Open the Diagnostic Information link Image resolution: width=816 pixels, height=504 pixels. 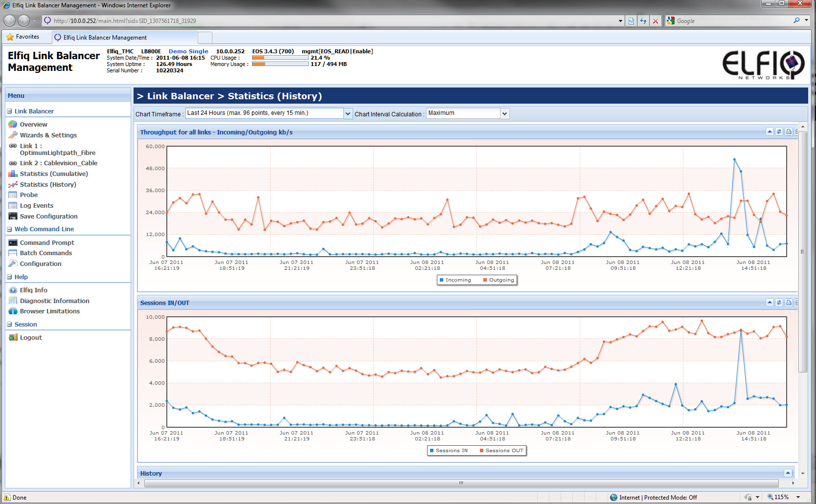click(x=54, y=301)
